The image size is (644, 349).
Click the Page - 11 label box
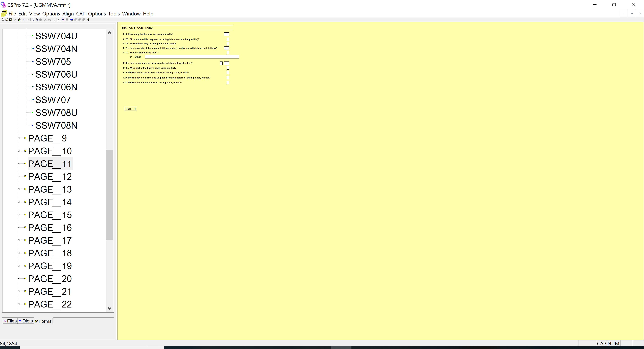(131, 109)
